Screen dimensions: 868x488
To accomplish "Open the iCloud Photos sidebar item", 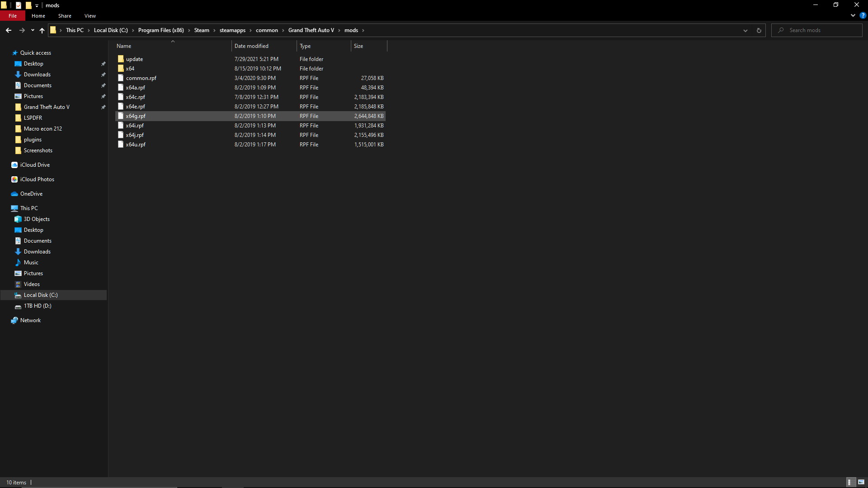I will pos(37,179).
